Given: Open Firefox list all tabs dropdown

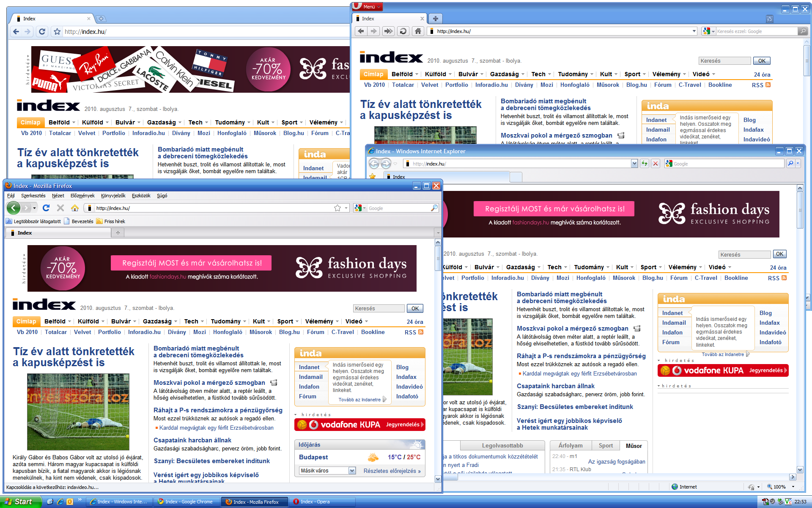Looking at the screenshot, I should [438, 232].
